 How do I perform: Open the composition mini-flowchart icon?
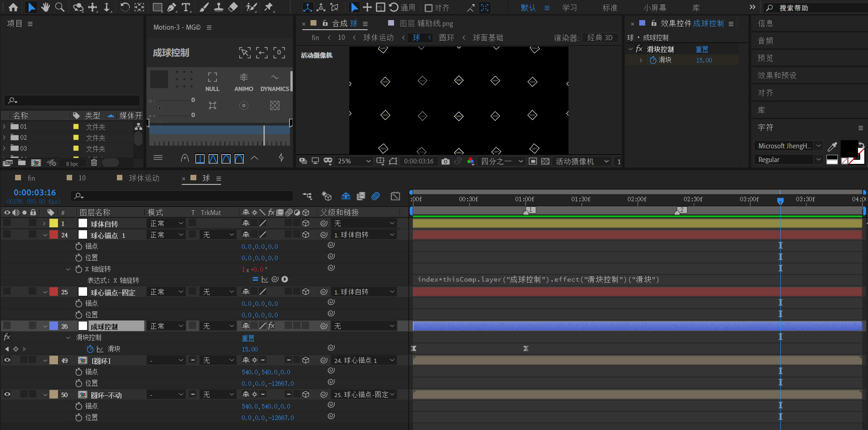coord(307,196)
